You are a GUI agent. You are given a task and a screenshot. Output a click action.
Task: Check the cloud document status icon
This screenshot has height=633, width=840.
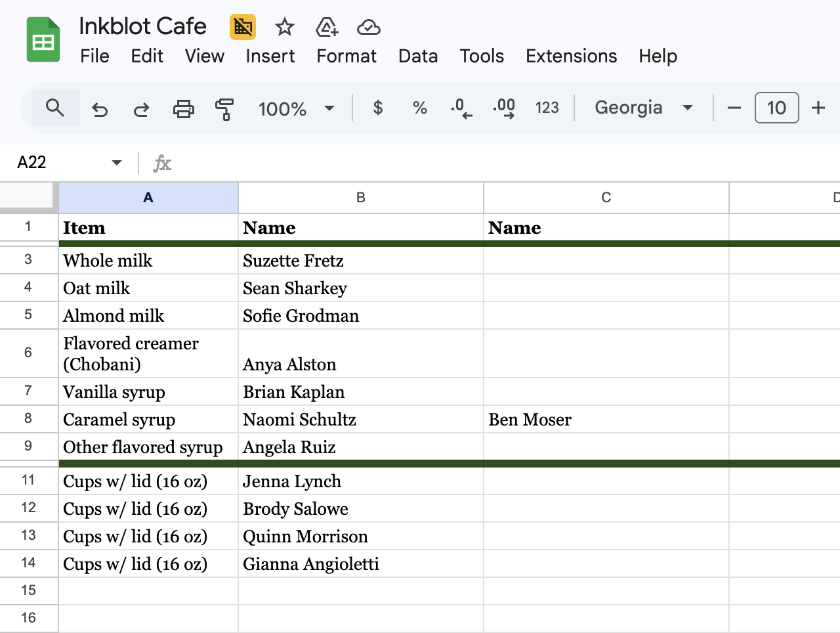point(368,27)
